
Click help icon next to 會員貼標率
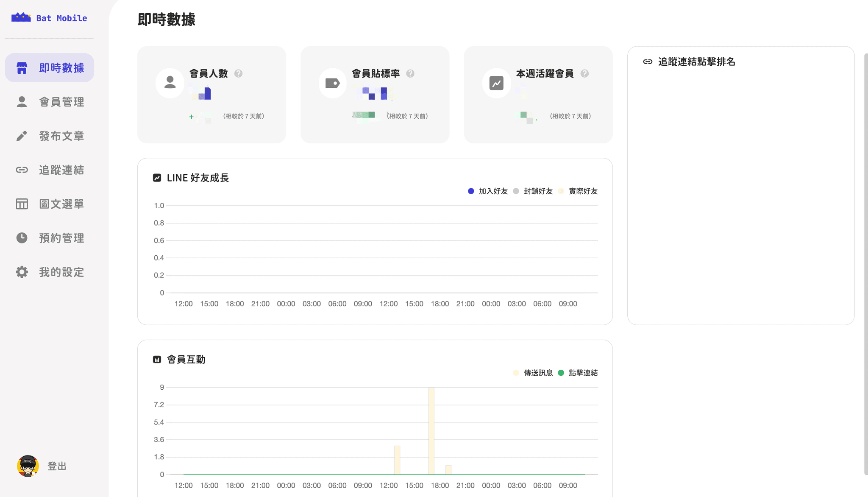pyautogui.click(x=410, y=73)
